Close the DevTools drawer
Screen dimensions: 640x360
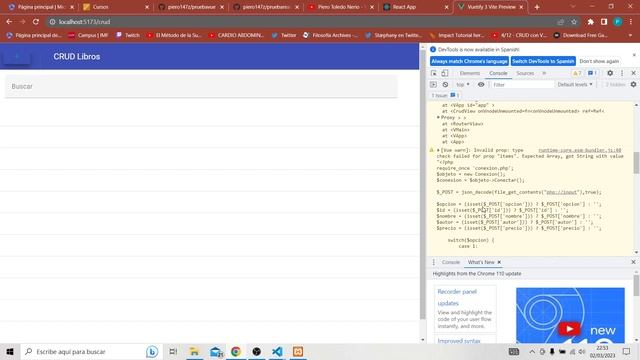[x=633, y=262]
